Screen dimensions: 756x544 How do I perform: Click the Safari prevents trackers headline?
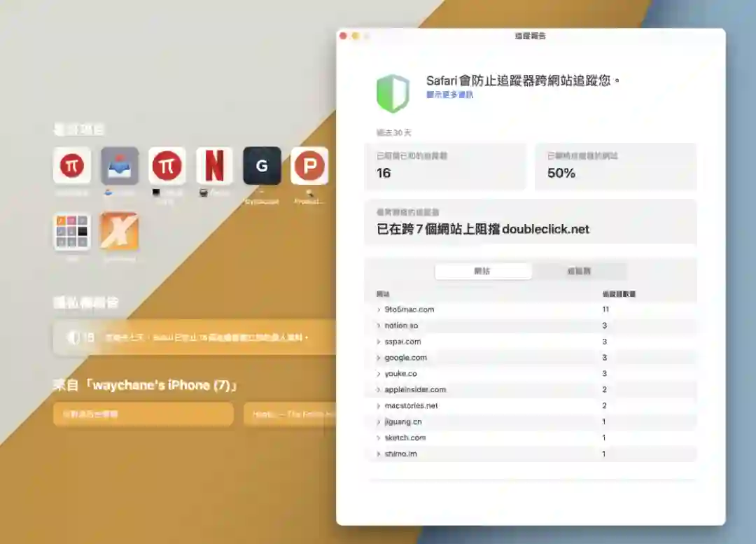coord(523,81)
